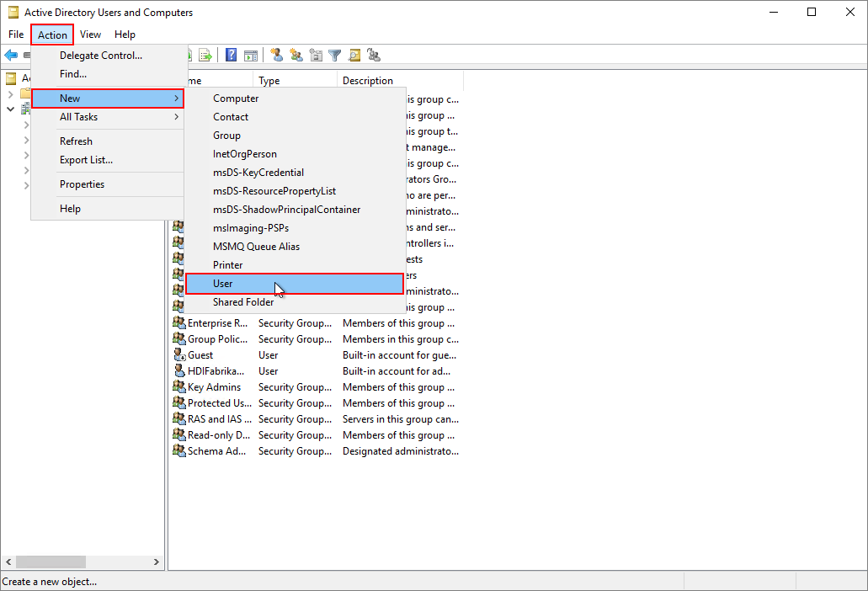This screenshot has width=868, height=591.
Task: Sort by the Description column header
Action: point(400,80)
